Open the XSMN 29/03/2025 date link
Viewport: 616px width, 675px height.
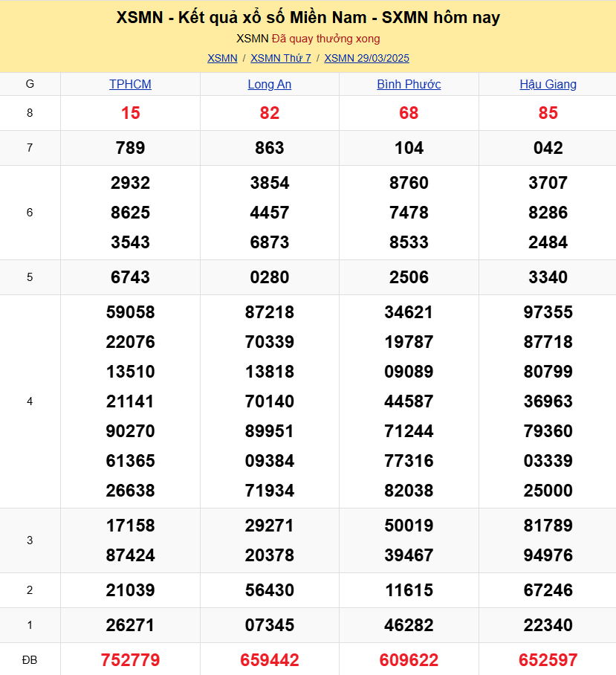tap(366, 58)
